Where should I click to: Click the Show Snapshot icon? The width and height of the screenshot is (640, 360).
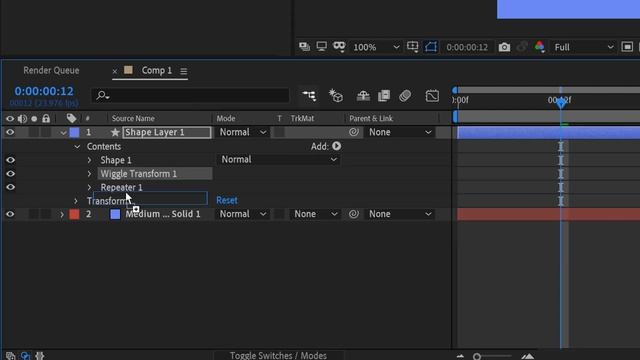[x=522, y=47]
